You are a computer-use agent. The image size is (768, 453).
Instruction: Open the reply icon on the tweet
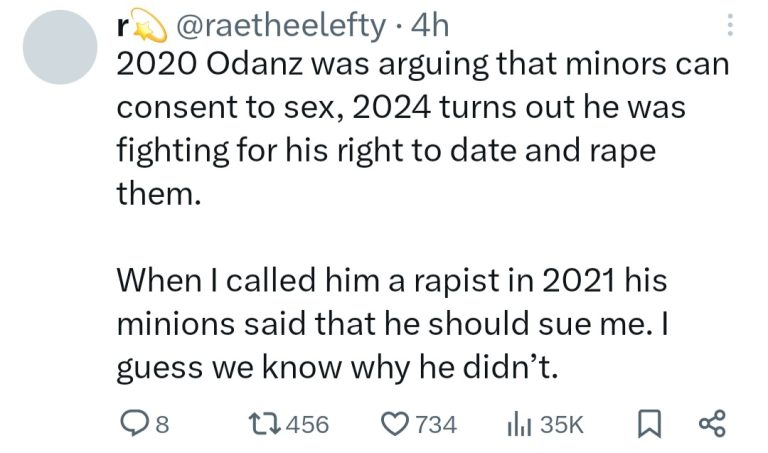coord(132,424)
